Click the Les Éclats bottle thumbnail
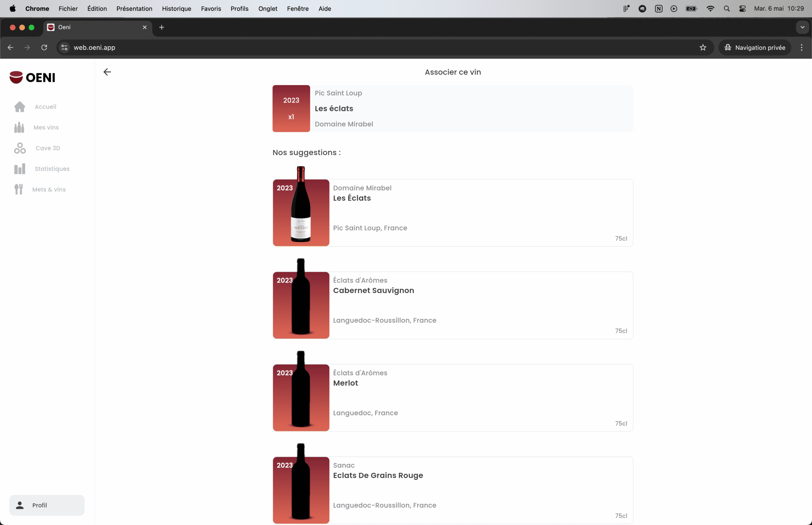This screenshot has height=525, width=812. (301, 205)
